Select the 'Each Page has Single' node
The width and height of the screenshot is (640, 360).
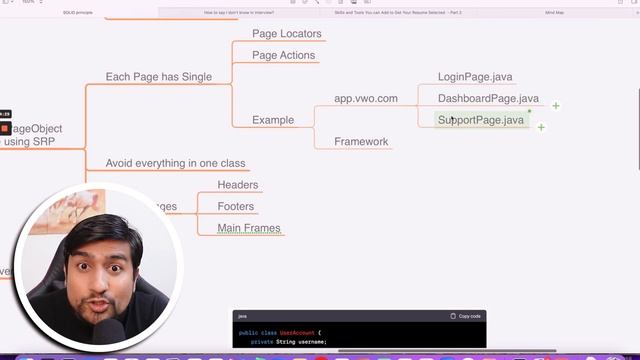(159, 77)
